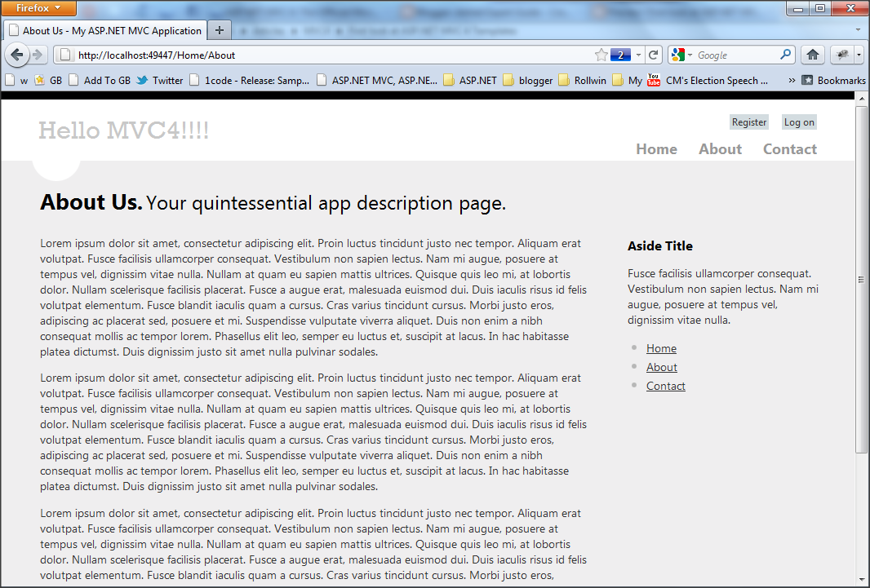Click the Google search engine icon
Viewport: 870px width, 588px height.
pyautogui.click(x=678, y=55)
